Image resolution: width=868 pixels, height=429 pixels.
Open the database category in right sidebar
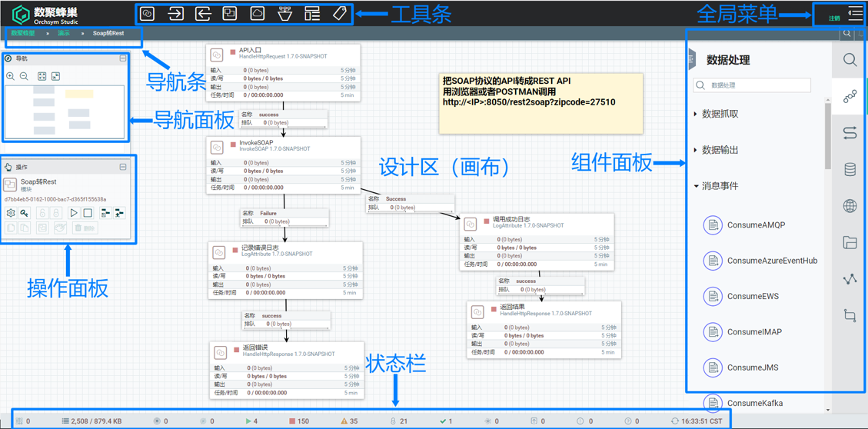850,170
